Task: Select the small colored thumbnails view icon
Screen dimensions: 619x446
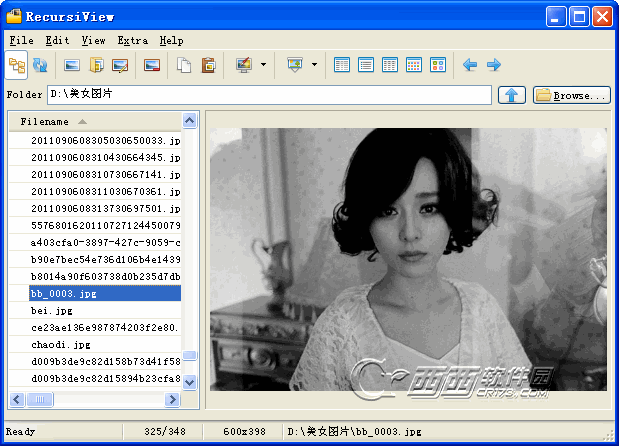Action: pos(414,65)
